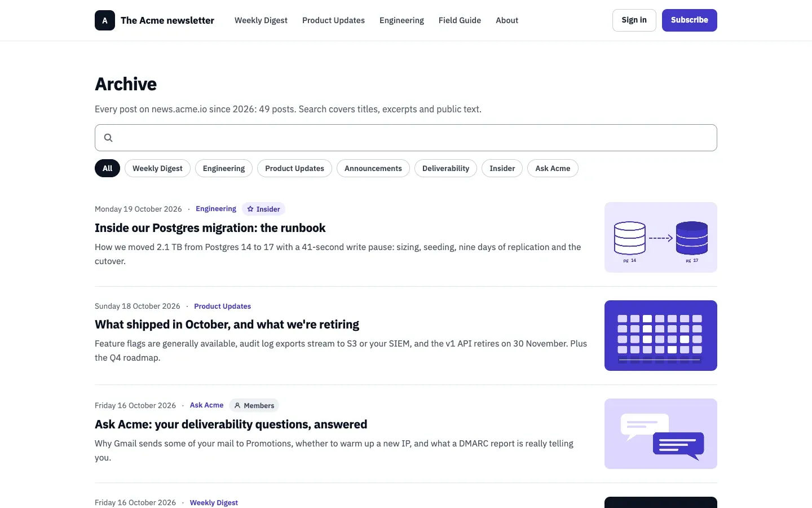The height and width of the screenshot is (508, 812).
Task: Open Engineering in the top navigation
Action: coord(401,20)
